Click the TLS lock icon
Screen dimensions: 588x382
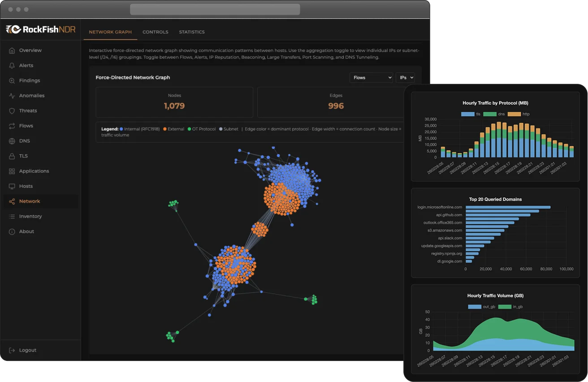click(13, 156)
